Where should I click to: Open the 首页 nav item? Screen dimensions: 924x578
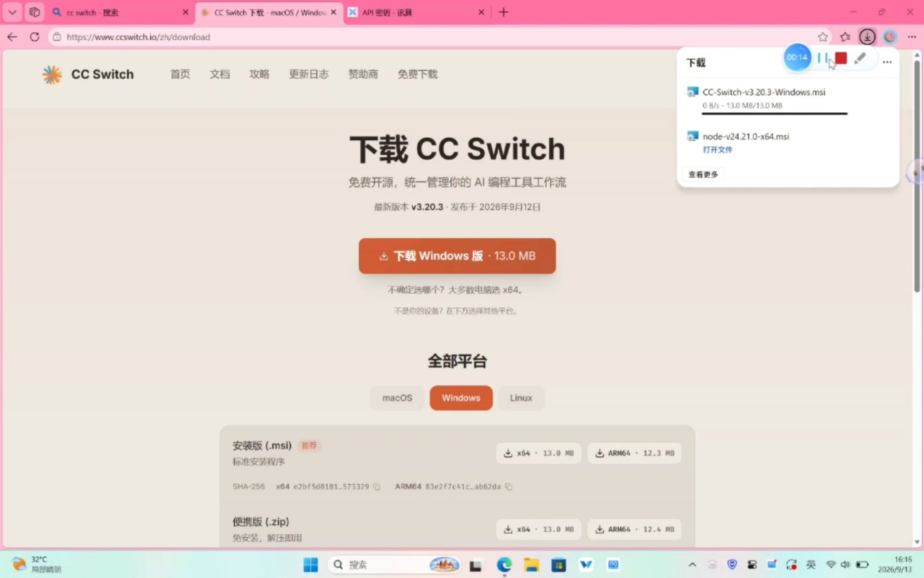point(180,74)
